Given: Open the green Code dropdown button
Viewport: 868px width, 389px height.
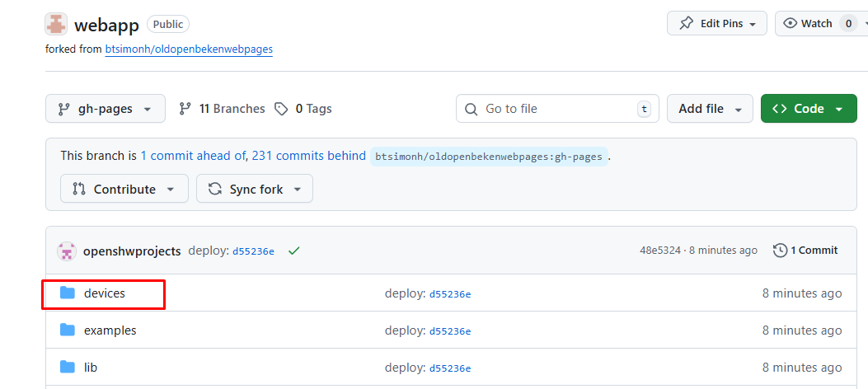Looking at the screenshot, I should (x=809, y=109).
